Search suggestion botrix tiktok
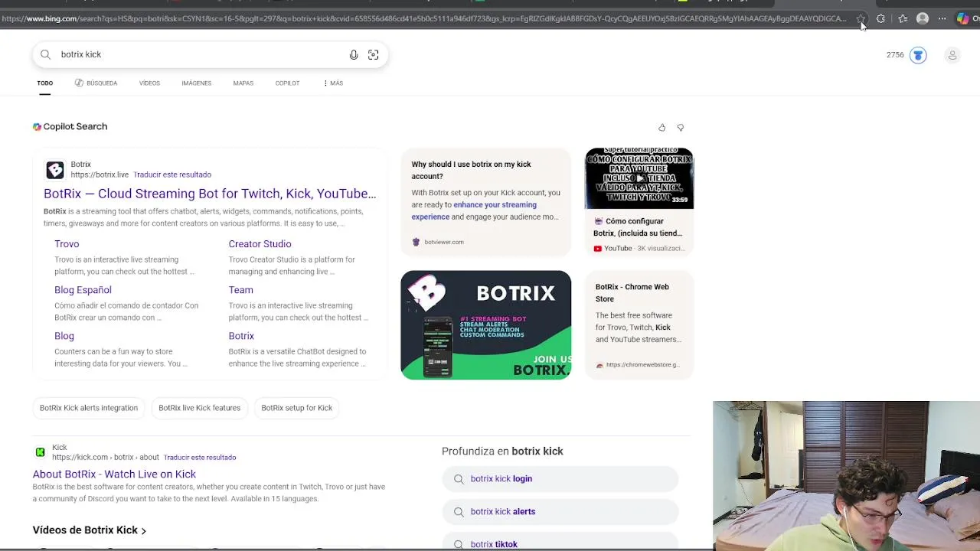 tap(560, 543)
